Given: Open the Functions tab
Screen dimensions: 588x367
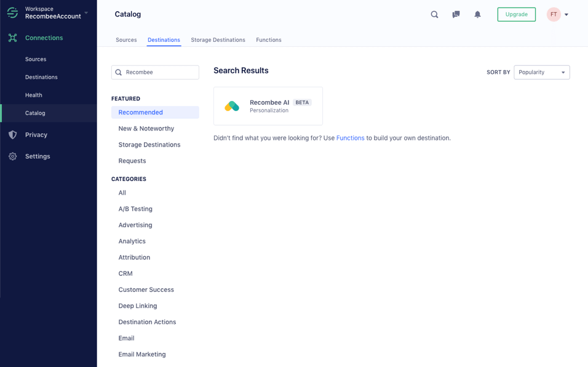Looking at the screenshot, I should [x=269, y=40].
